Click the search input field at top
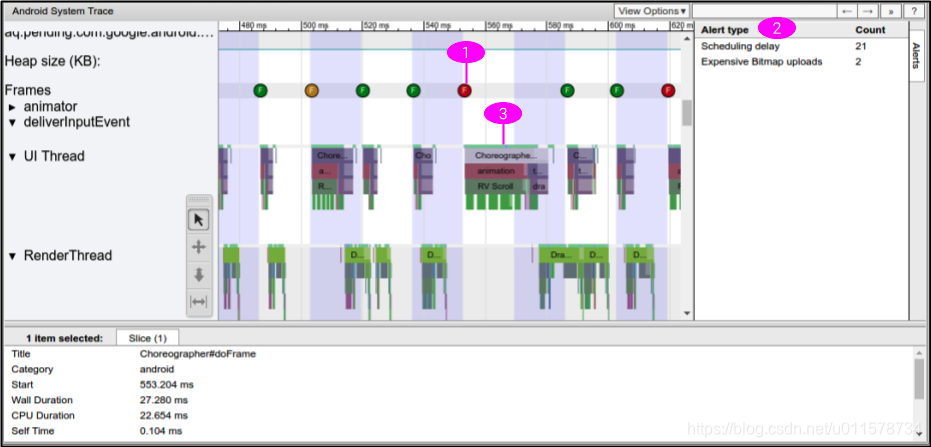The image size is (931, 447). coord(764,11)
